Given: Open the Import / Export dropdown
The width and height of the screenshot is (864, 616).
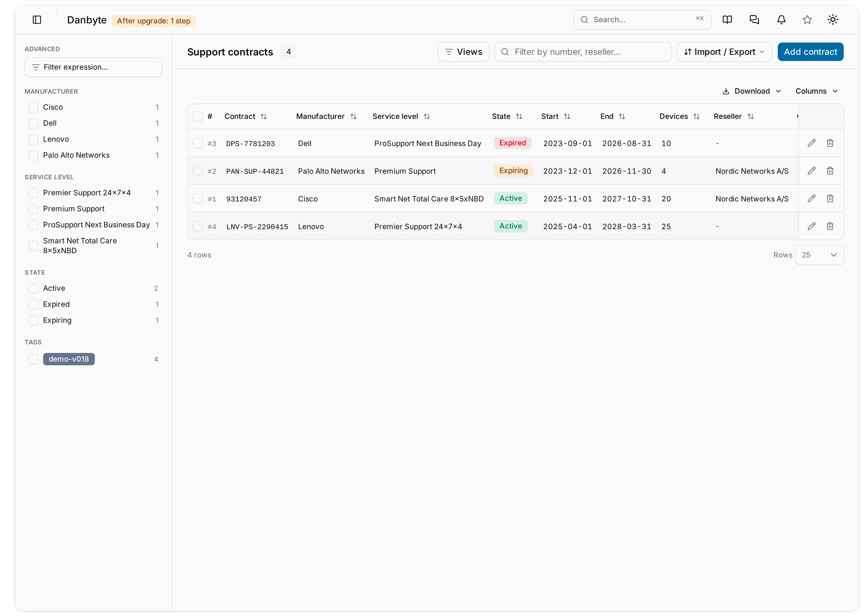Looking at the screenshot, I should click(724, 52).
